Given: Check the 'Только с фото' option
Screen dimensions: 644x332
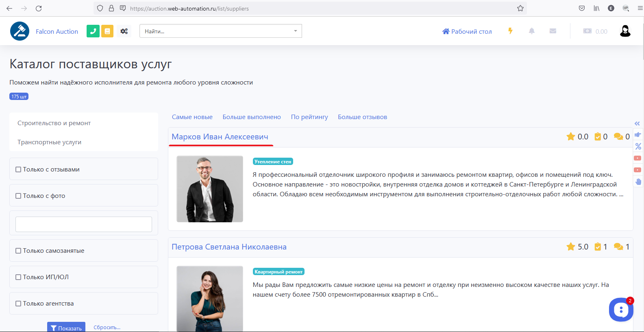Looking at the screenshot, I should coord(18,196).
